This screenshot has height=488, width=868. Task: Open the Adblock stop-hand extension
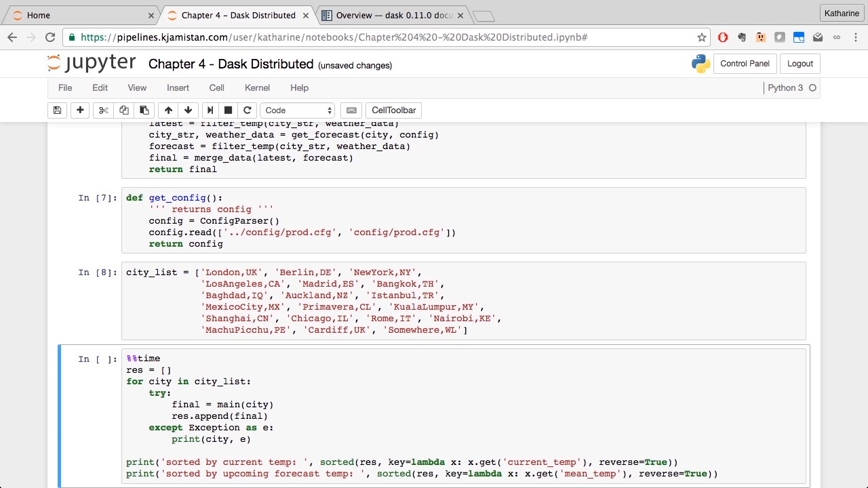[723, 37]
